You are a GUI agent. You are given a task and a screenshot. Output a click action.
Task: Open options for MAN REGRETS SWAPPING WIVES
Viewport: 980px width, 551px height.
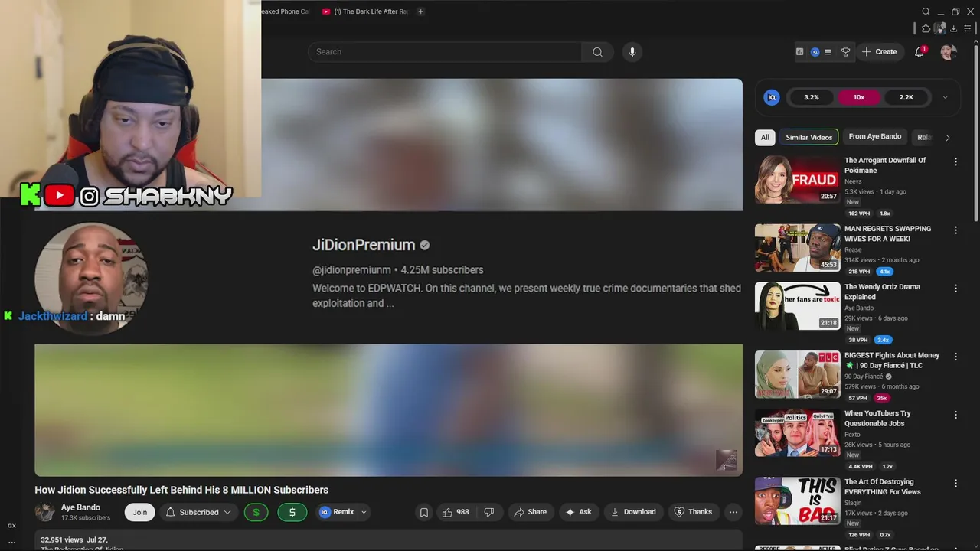click(955, 230)
